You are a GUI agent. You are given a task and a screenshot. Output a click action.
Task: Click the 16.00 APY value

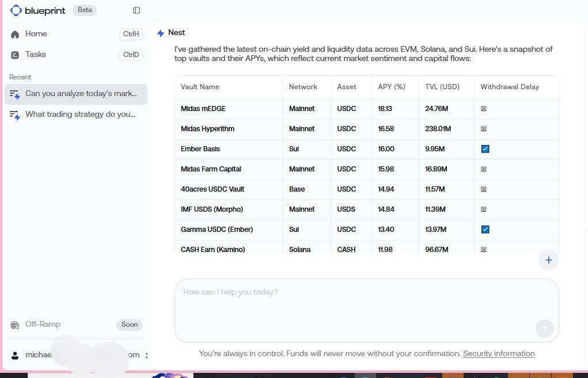click(x=386, y=149)
